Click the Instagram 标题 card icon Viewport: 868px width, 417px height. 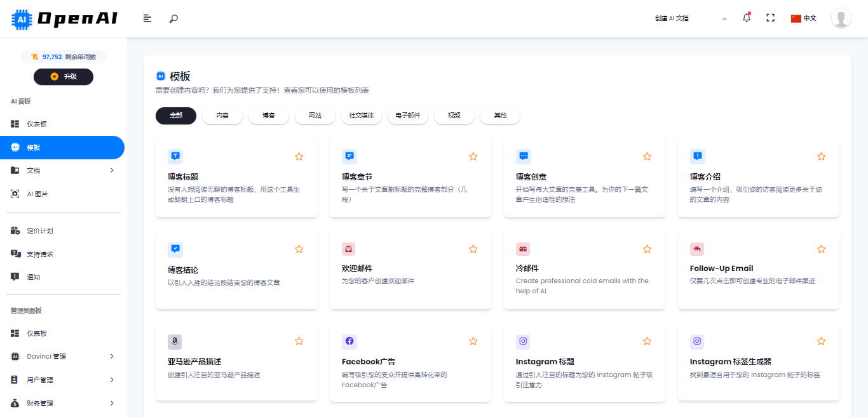pyautogui.click(x=523, y=341)
